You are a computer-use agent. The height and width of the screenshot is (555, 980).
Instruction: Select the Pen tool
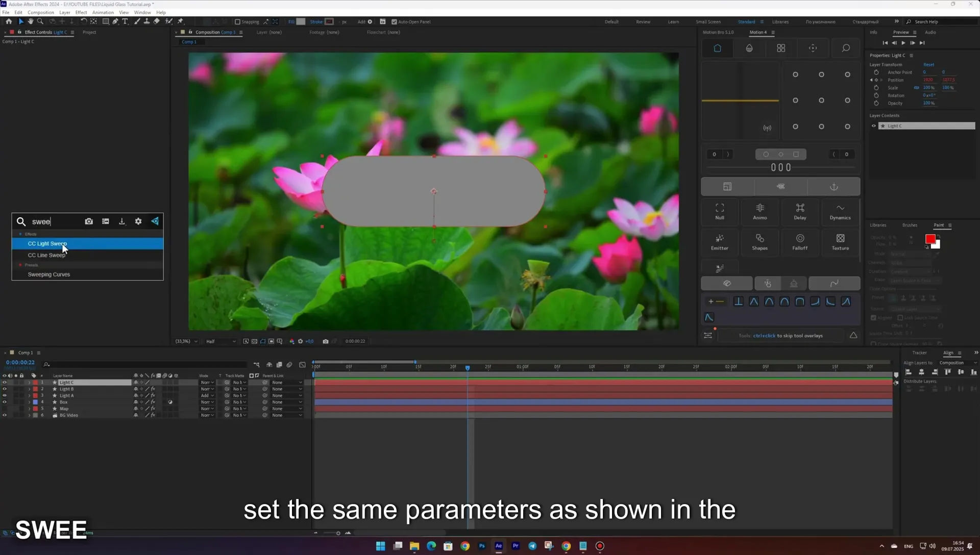pos(115,21)
